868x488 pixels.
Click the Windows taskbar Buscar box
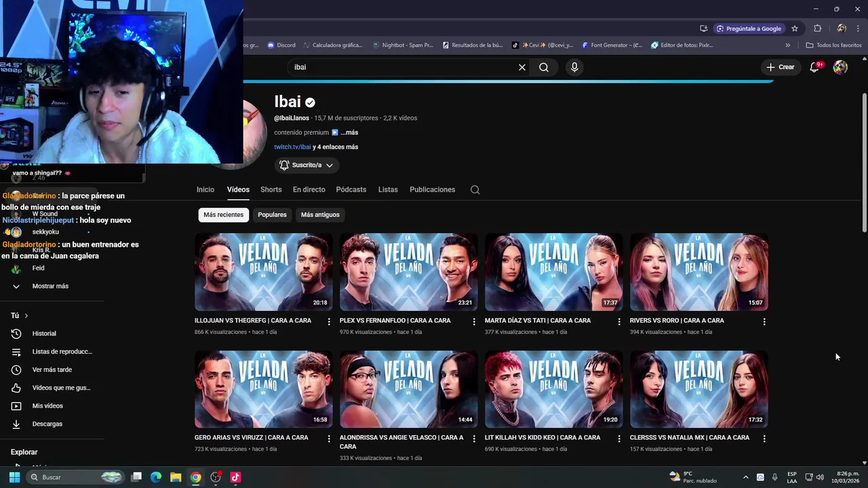pyautogui.click(x=75, y=477)
